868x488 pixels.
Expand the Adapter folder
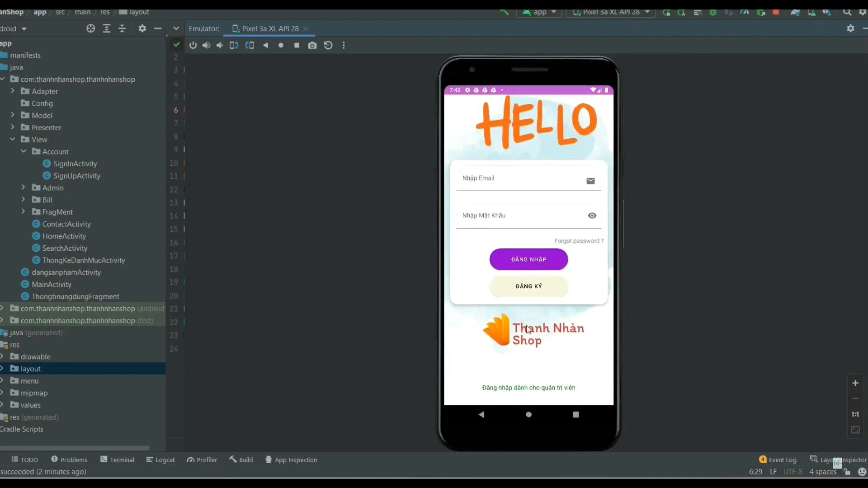pyautogui.click(x=13, y=91)
